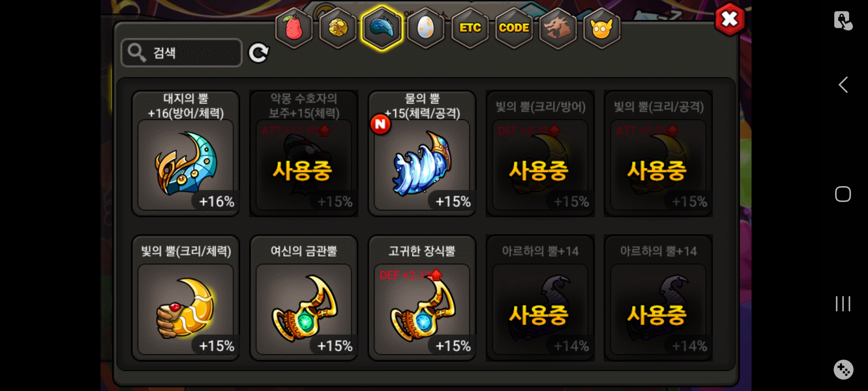This screenshot has height=391, width=868.
Task: Open the yellow owl mask tab
Action: pyautogui.click(x=602, y=28)
